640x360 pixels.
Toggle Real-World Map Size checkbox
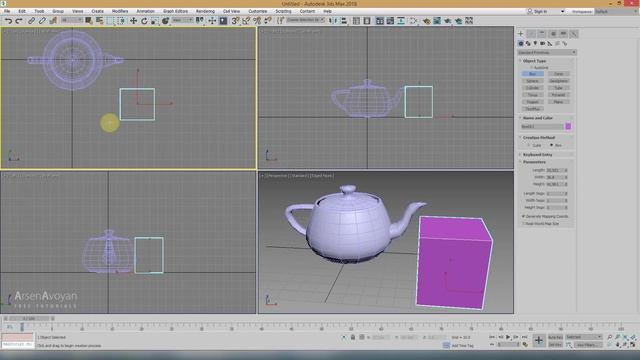point(524,224)
